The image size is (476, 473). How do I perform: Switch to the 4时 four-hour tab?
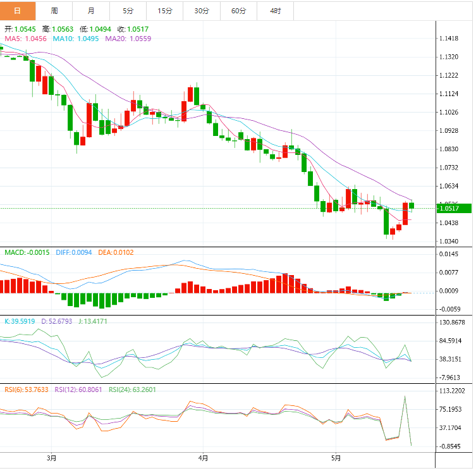coord(276,11)
